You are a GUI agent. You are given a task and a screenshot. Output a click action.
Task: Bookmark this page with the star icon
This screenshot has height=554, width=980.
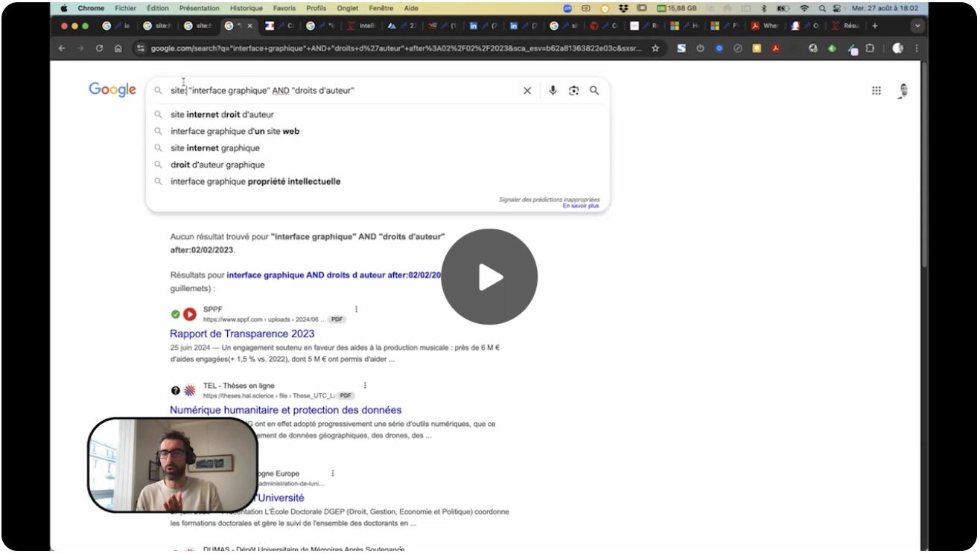point(655,48)
